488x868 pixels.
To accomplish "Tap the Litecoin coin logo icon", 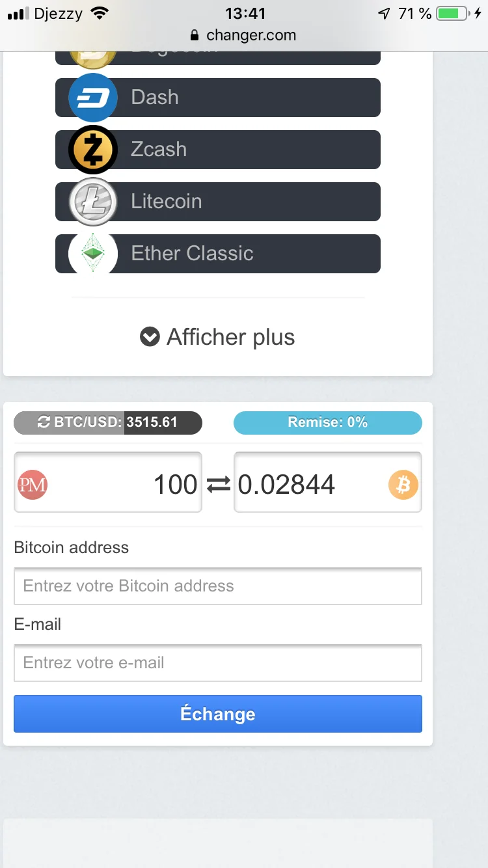I will tap(93, 202).
